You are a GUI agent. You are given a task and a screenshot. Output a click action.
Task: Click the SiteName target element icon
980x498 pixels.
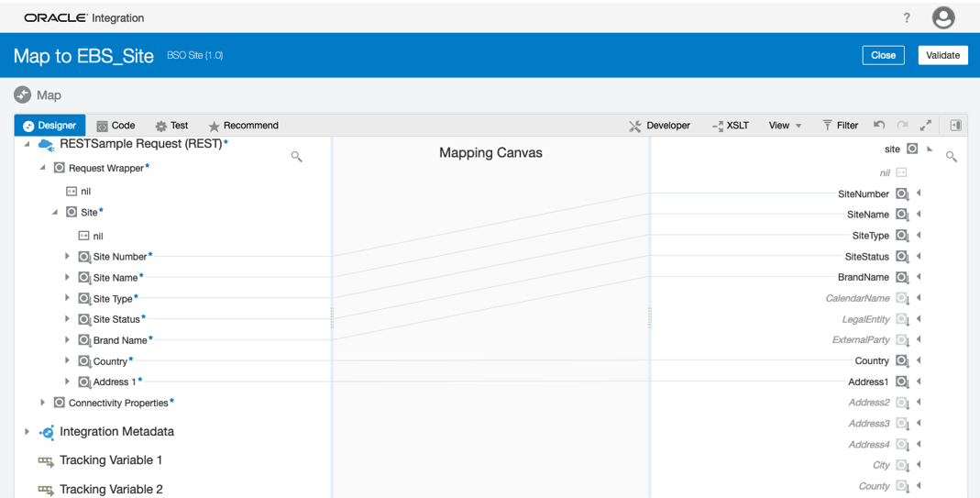coord(902,215)
